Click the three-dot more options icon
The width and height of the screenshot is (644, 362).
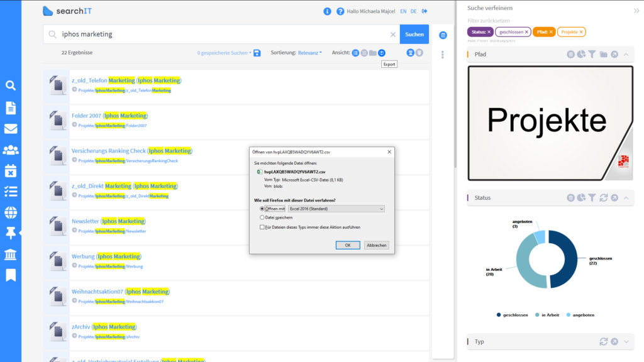tap(442, 55)
